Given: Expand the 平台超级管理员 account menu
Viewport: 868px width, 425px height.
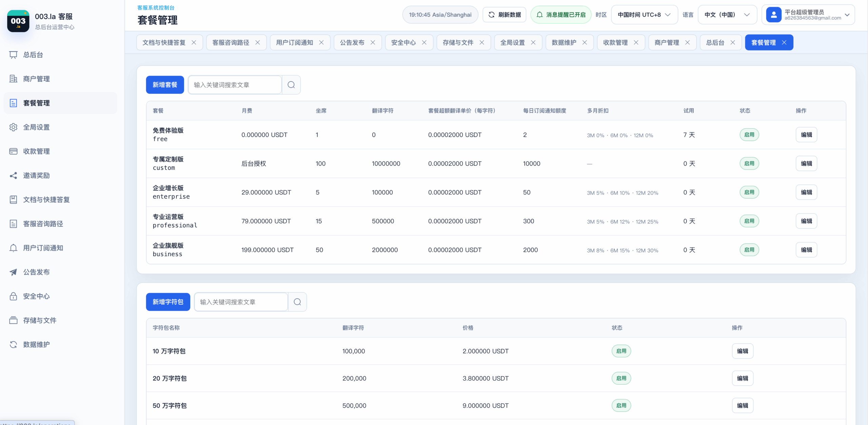Looking at the screenshot, I should click(x=808, y=15).
